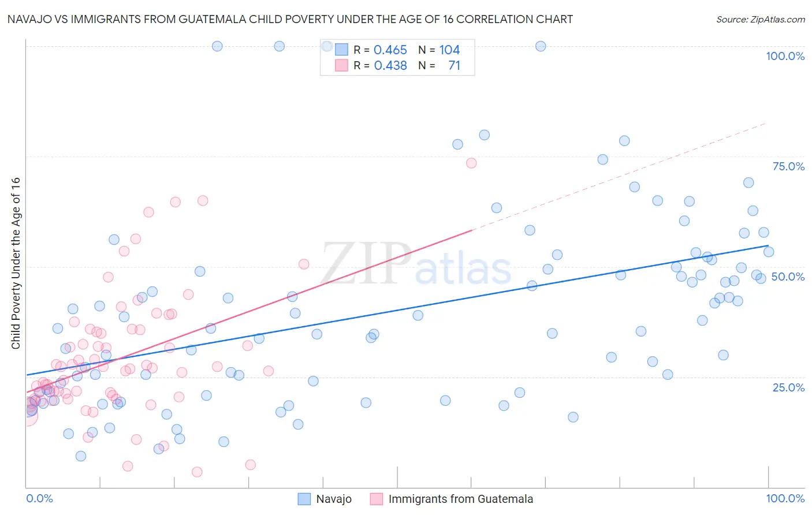Click the pink R = 0.438 statistics swatch
Viewport: 812px width, 515px height.
click(x=341, y=66)
